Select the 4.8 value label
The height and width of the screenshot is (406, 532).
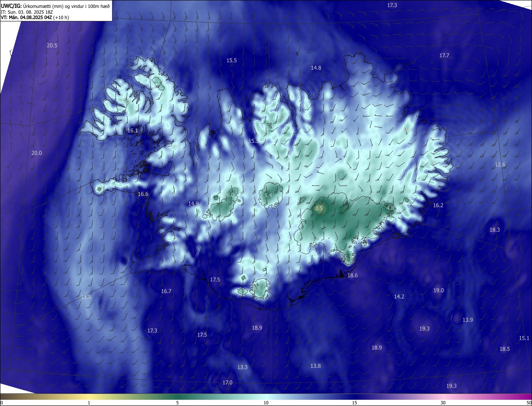pyautogui.click(x=390, y=208)
